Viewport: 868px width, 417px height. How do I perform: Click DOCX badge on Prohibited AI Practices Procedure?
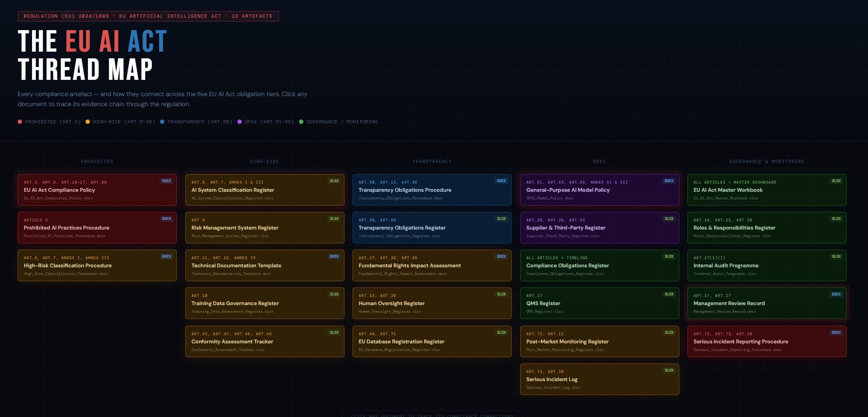[167, 219]
